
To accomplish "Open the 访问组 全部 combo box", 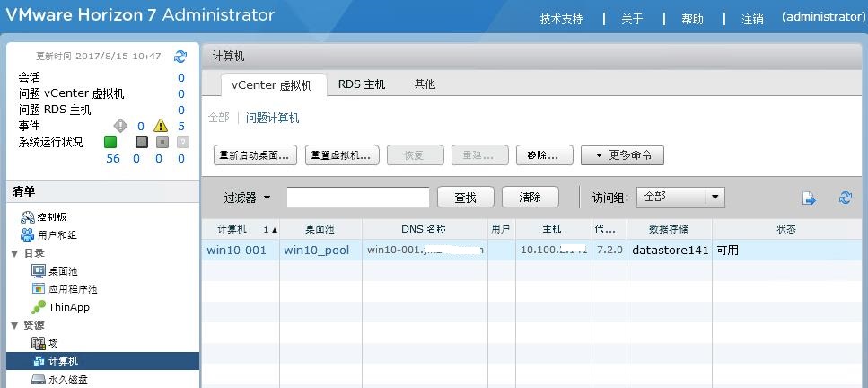I will tap(680, 197).
